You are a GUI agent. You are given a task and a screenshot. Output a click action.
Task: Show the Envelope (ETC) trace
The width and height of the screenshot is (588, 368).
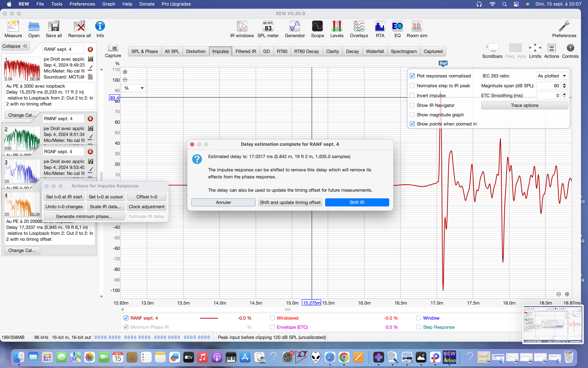pyautogui.click(x=272, y=327)
